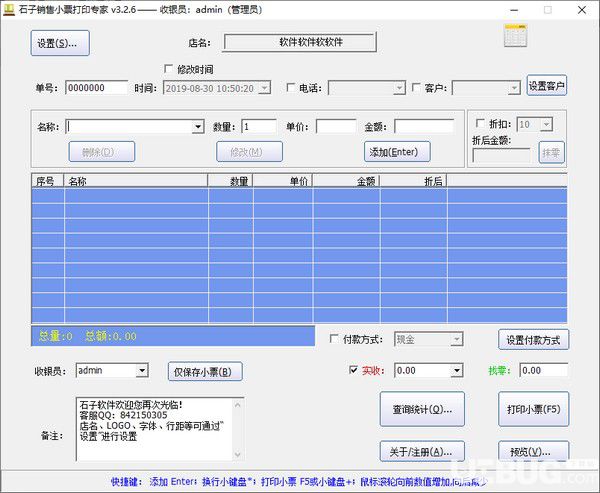Click the 快捷键 shortcut hint status text
The image size is (600, 493).
(x=299, y=482)
